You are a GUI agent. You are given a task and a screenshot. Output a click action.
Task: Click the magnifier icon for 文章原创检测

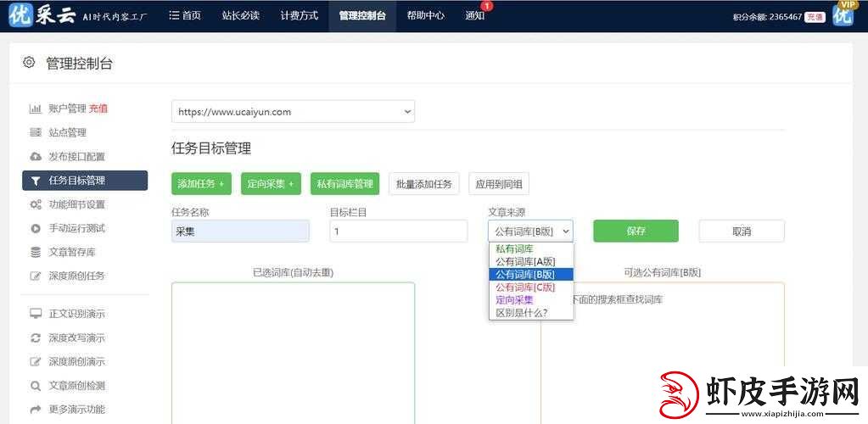[x=36, y=386]
